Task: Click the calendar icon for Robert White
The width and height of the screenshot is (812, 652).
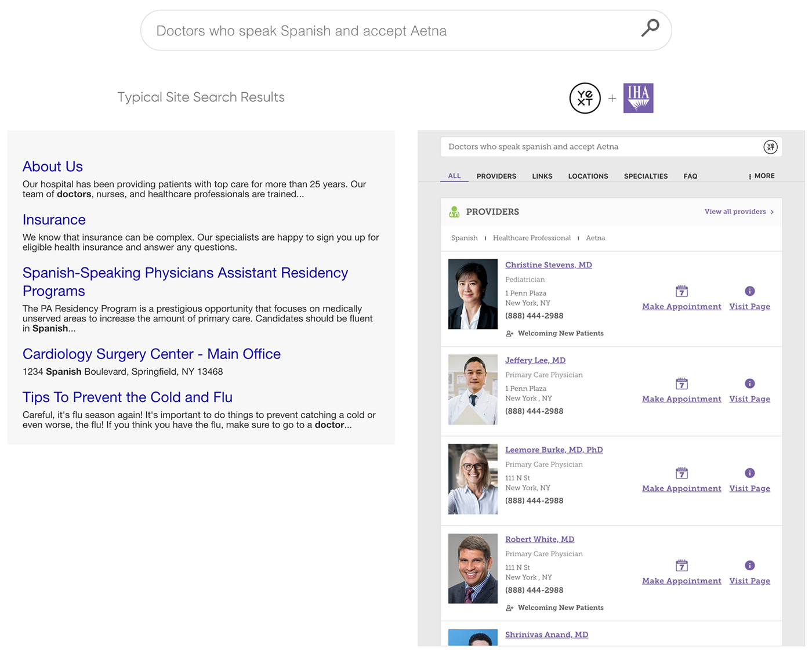Action: pyautogui.click(x=681, y=566)
